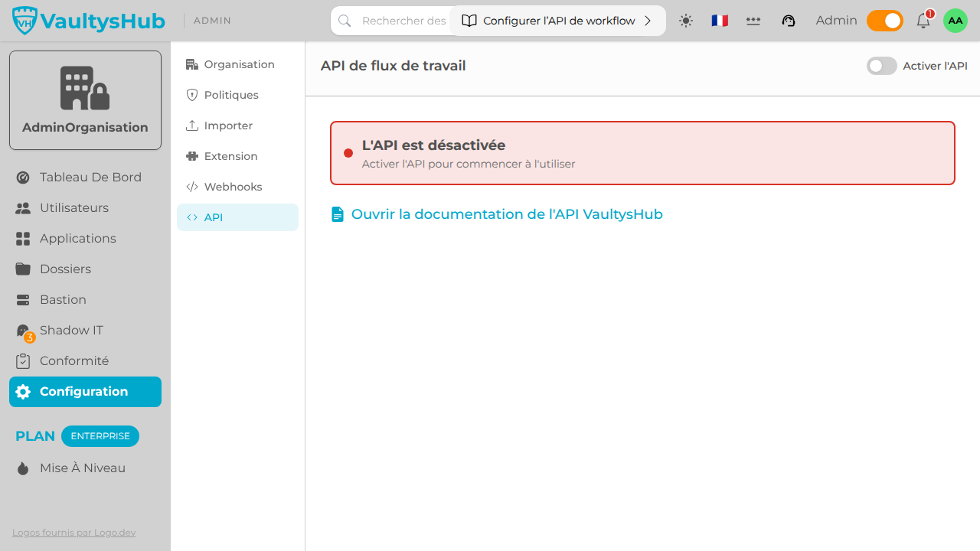This screenshot has height=551, width=980.
Task: Enable the Activer l'API switch
Action: click(x=882, y=66)
